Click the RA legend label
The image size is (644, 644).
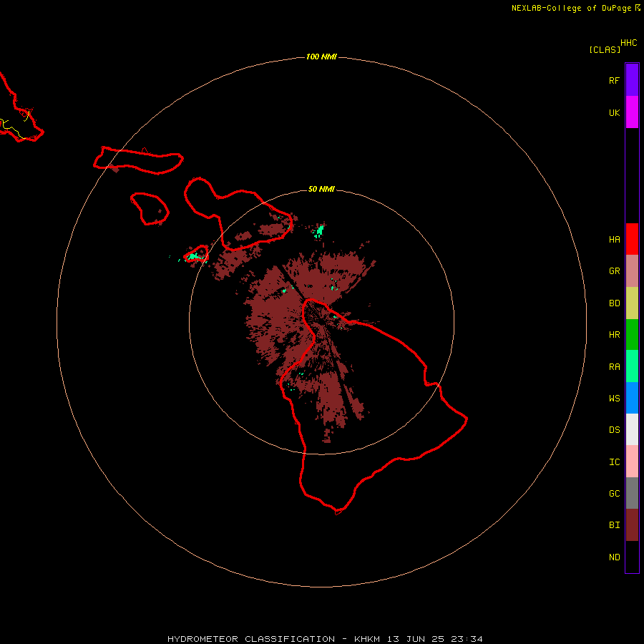point(614,367)
